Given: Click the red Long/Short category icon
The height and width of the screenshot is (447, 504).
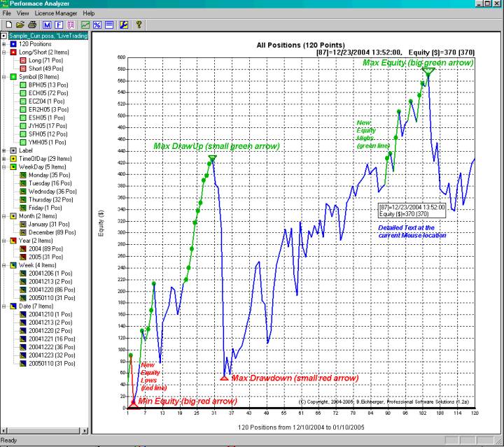Looking at the screenshot, I should click(x=13, y=52).
